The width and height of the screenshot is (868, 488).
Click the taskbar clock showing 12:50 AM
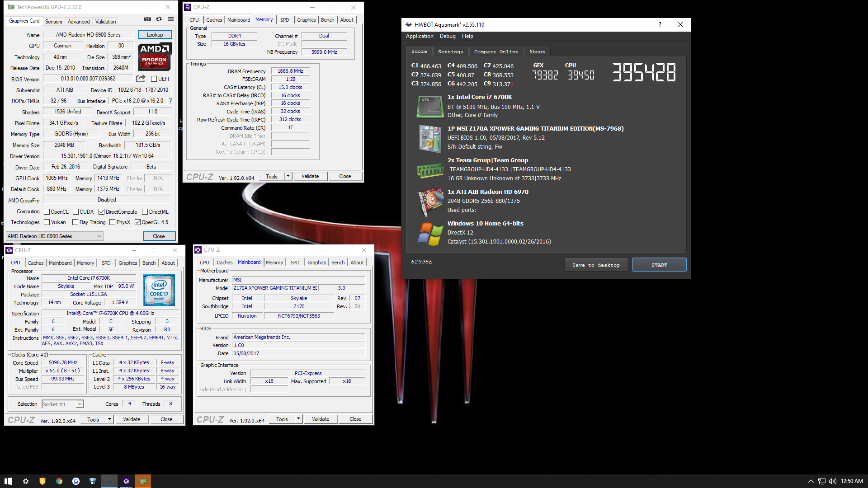(x=852, y=481)
